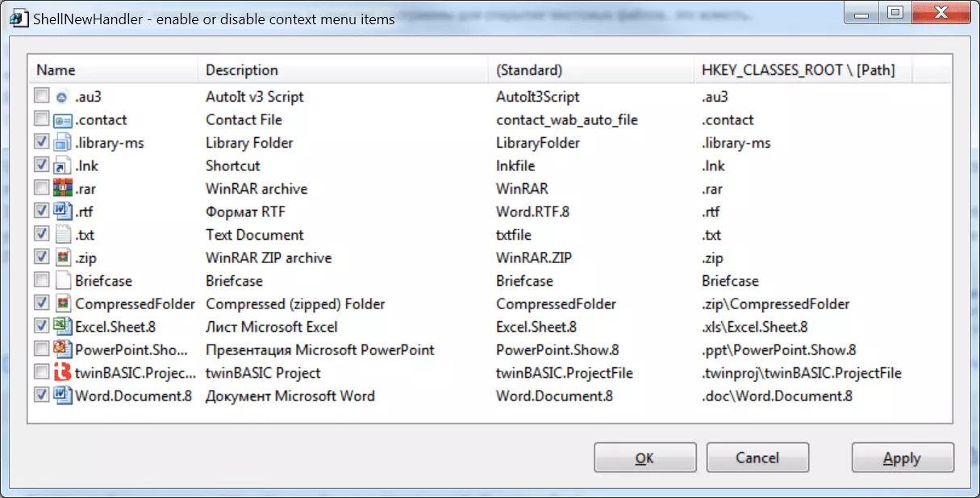
Task: Click the WinRAR books icon for .rar
Action: point(63,189)
